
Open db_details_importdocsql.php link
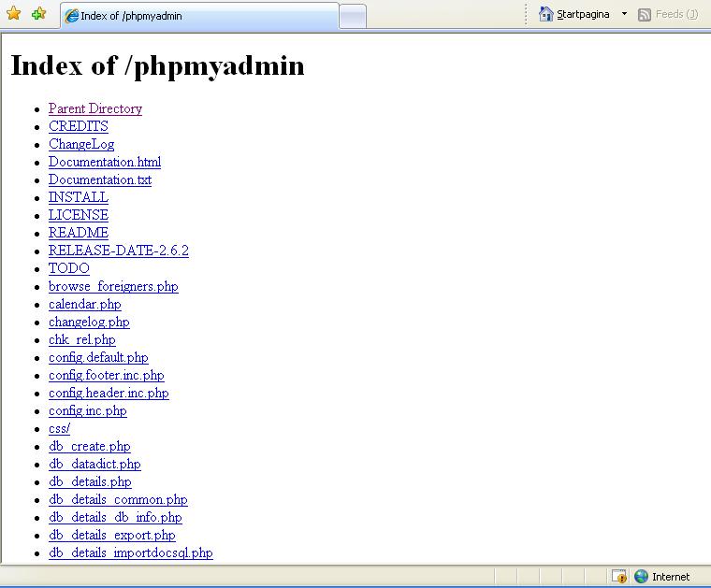pyautogui.click(x=131, y=552)
